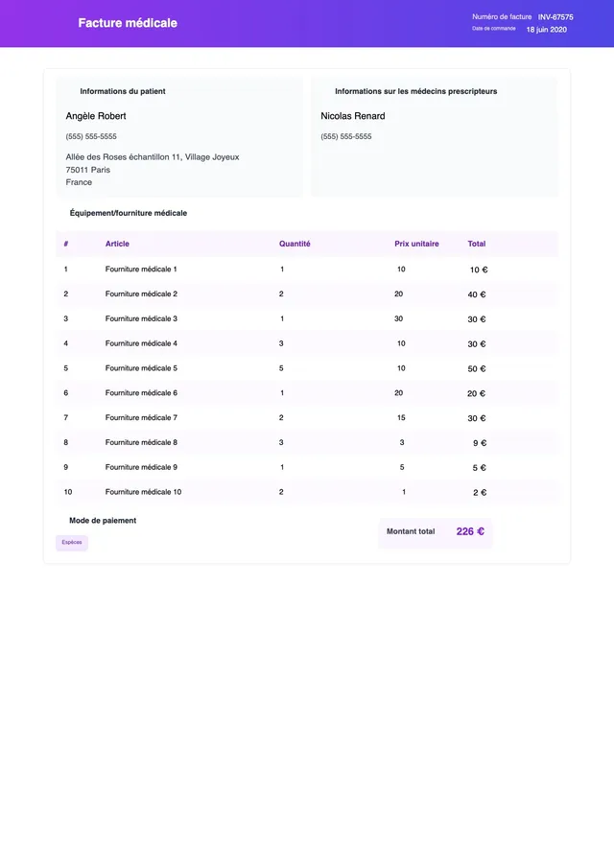Click the 2 € total of Fourniture médicale 10
The width and height of the screenshot is (614, 868).
pos(480,493)
